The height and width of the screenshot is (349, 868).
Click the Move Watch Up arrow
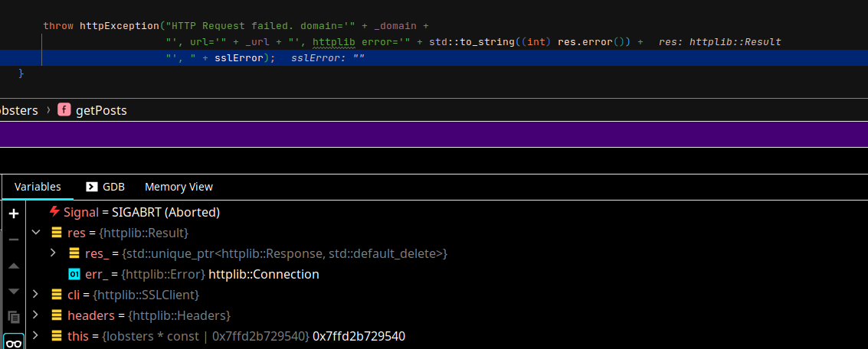coord(13,266)
